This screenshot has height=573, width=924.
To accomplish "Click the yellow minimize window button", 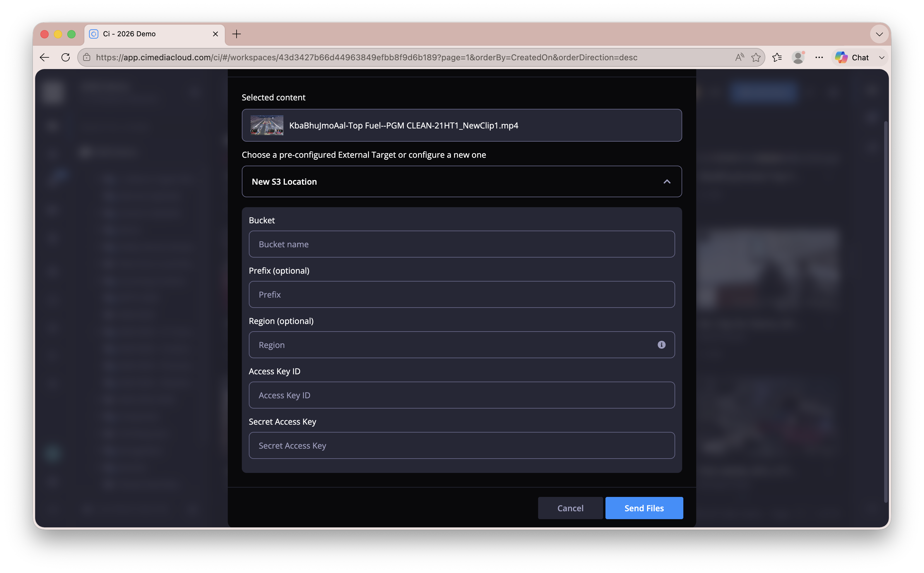I will click(58, 34).
